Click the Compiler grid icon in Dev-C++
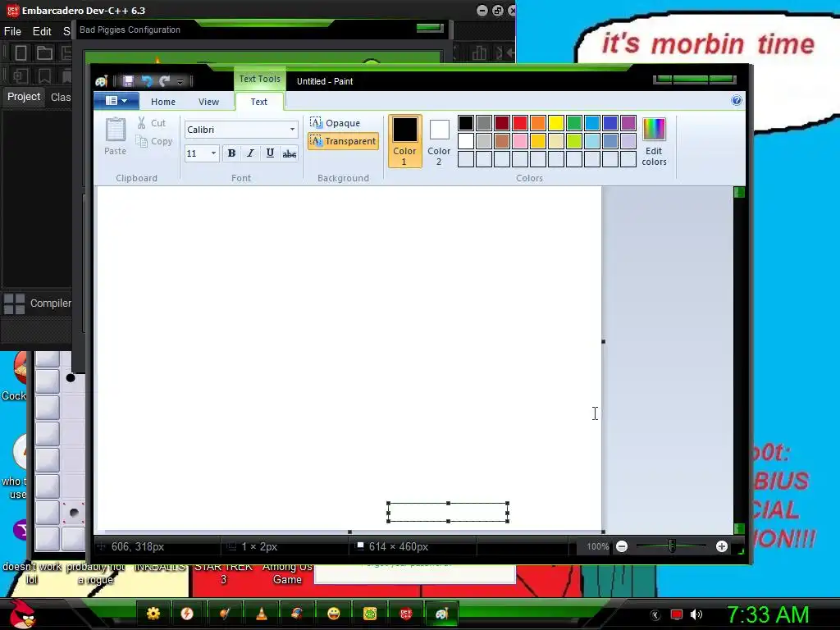The width and height of the screenshot is (840, 630). (x=14, y=304)
